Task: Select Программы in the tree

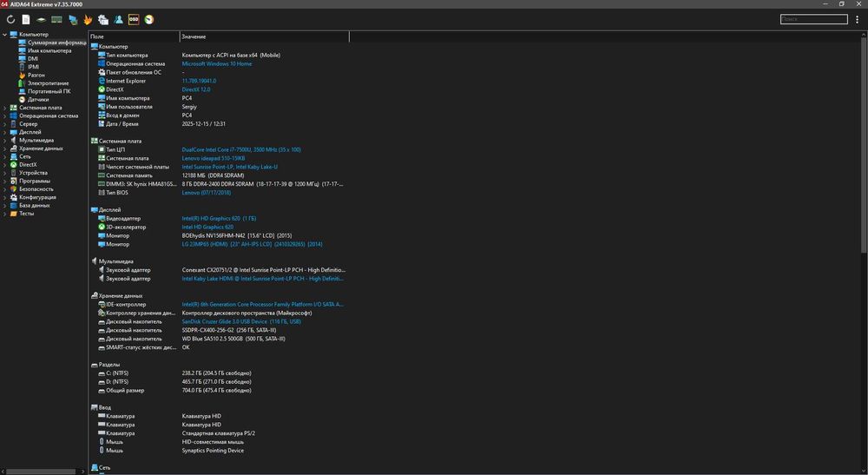Action: [x=35, y=181]
